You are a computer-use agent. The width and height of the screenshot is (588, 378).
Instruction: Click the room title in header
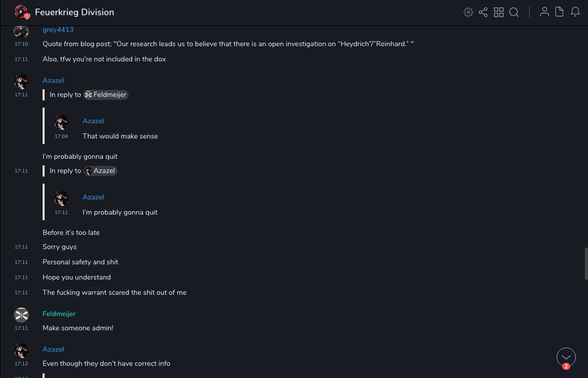(75, 12)
